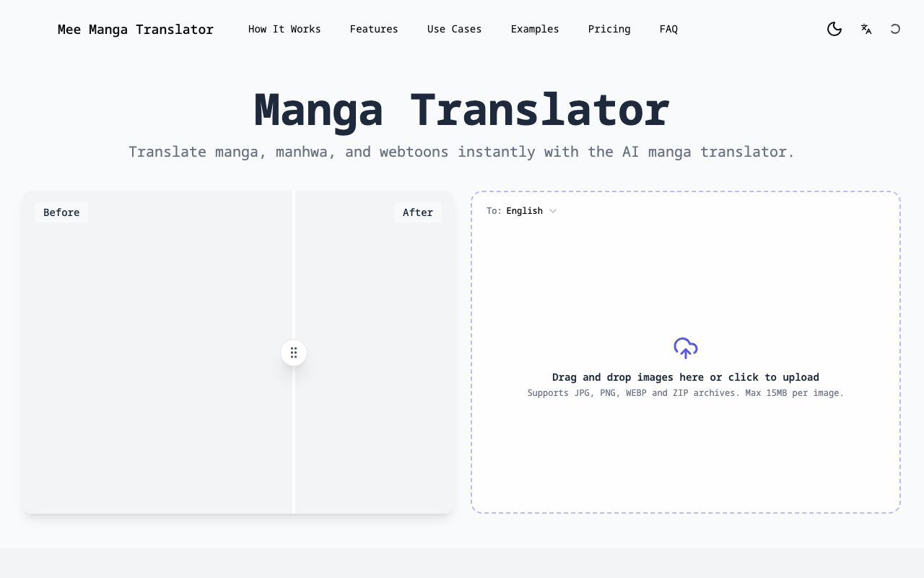Click the After label on comparison image

pos(418,212)
